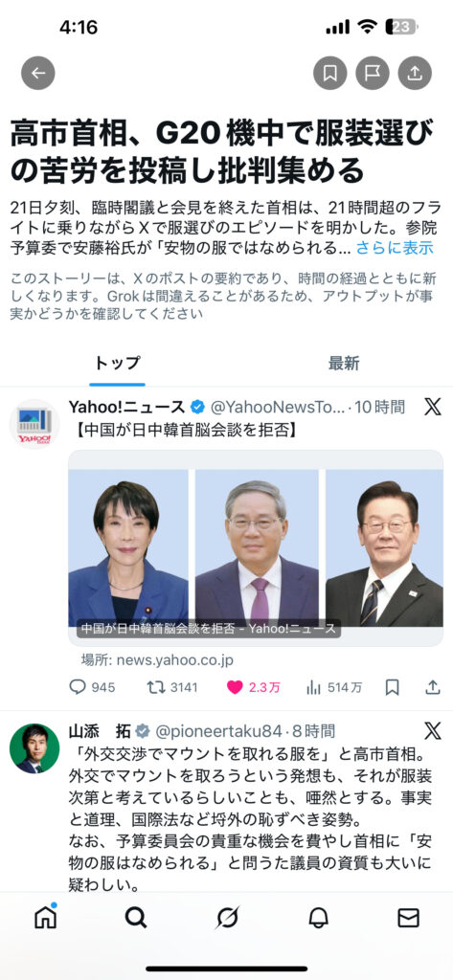Open Notifications bell in the bottom bar
453x980 pixels.
[x=318, y=917]
